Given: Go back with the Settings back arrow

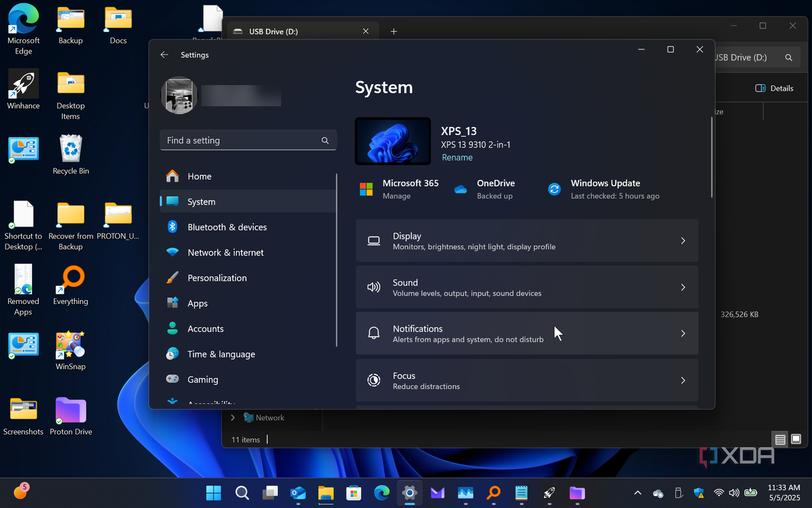Looking at the screenshot, I should tap(164, 55).
